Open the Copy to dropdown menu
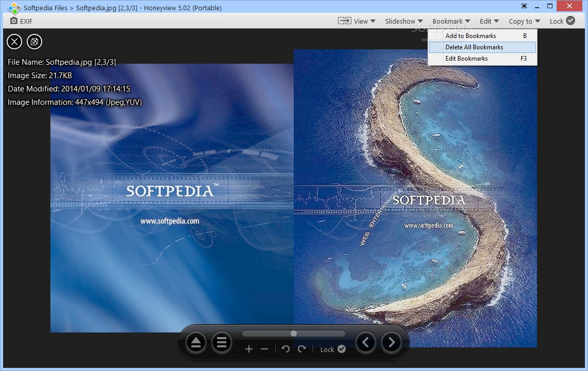Image resolution: width=588 pixels, height=371 pixels. (524, 21)
